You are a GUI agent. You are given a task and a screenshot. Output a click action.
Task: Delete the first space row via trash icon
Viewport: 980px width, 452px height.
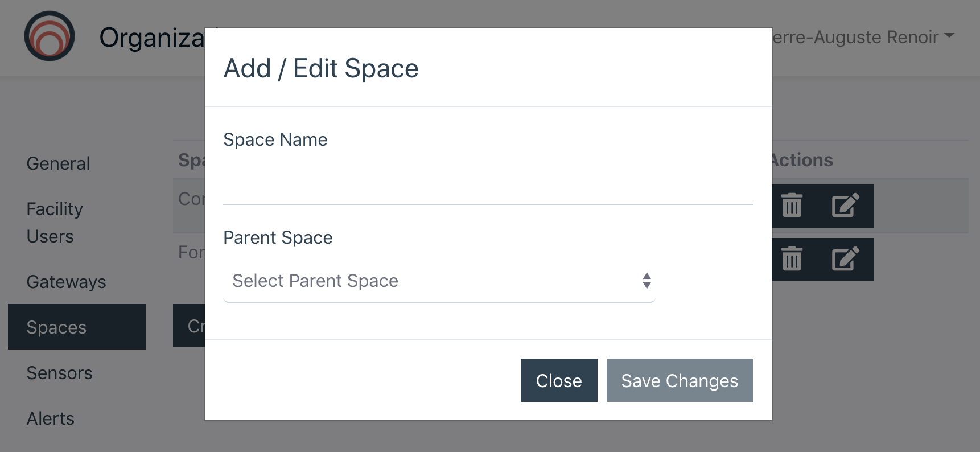(792, 206)
